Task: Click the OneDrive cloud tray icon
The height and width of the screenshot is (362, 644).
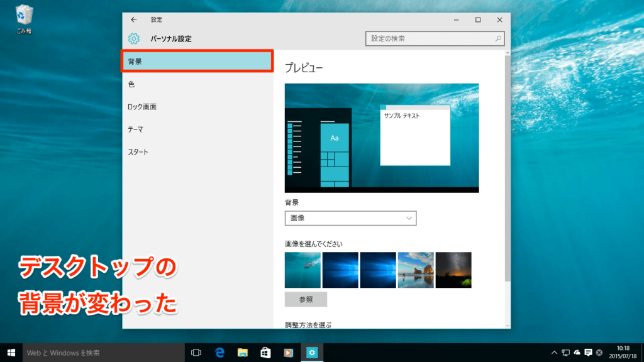Action: coord(577,353)
